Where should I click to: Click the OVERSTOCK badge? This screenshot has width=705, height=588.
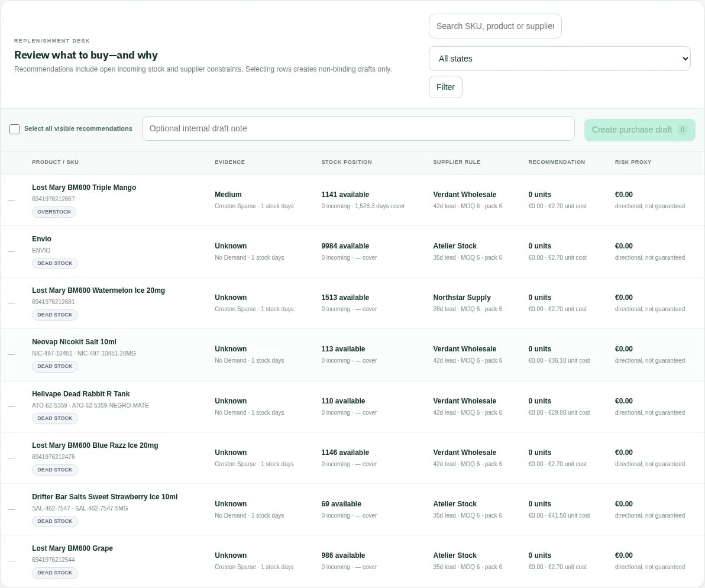point(54,212)
